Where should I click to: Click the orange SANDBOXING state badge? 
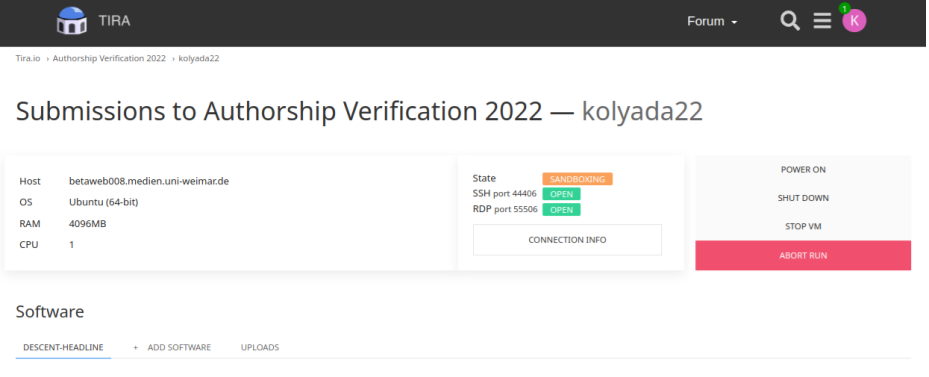click(577, 179)
